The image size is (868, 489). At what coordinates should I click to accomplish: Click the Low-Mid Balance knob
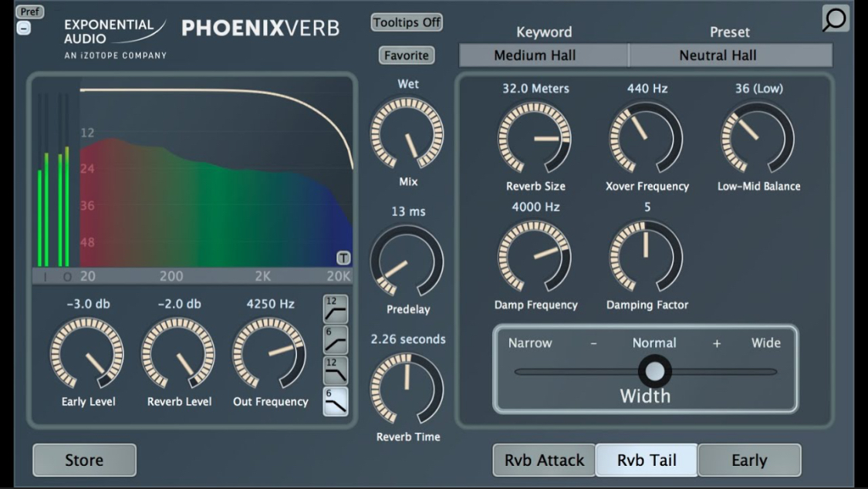tap(758, 138)
